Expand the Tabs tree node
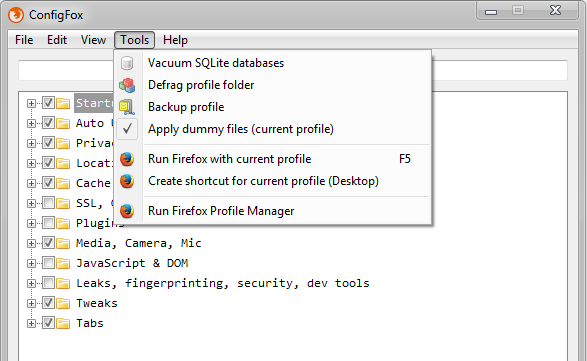The image size is (587, 361). (x=31, y=323)
